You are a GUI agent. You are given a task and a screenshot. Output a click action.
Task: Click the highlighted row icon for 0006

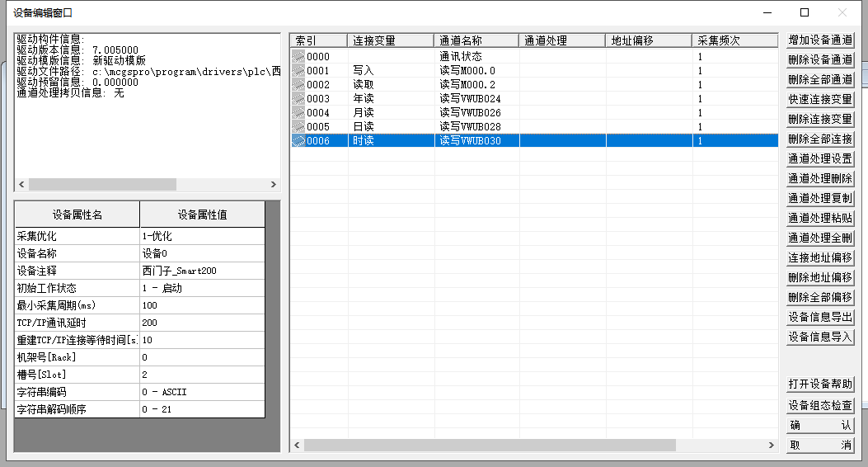[x=298, y=141]
